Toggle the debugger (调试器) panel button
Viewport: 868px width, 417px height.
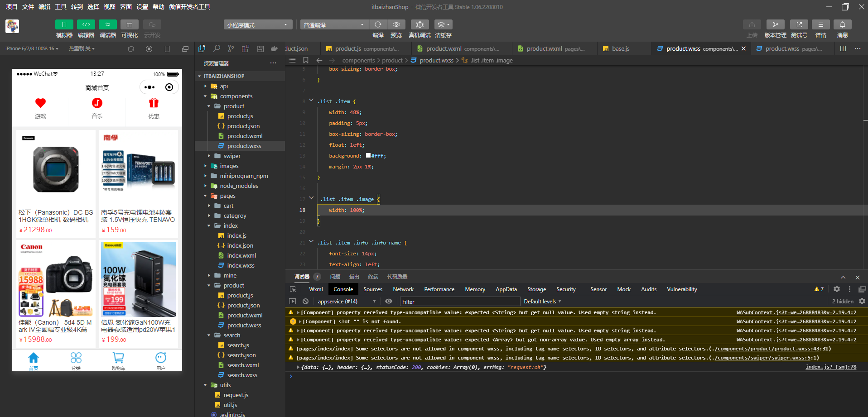107,24
